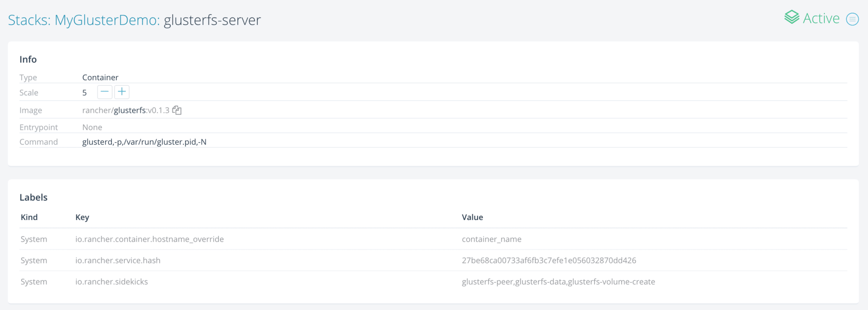Copy the rancher/glusterfs image name

pos(177,110)
